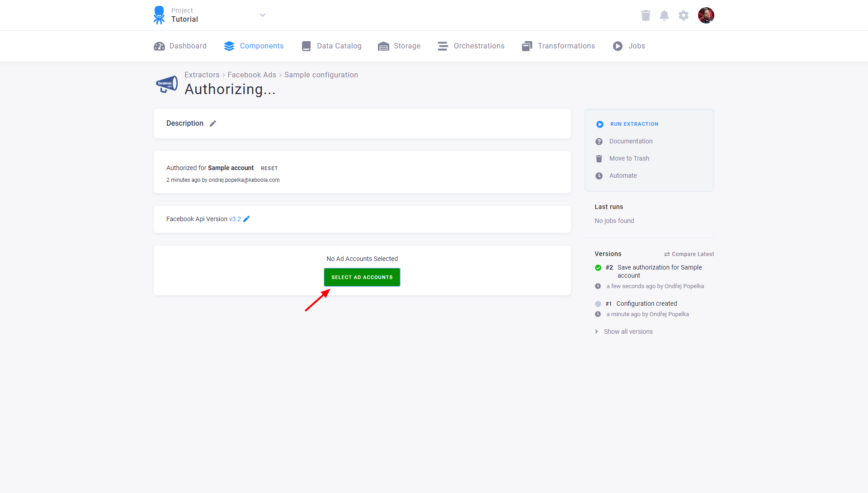The height and width of the screenshot is (493, 868).
Task: Click the Facebook Ads megaphone icon
Action: click(167, 84)
